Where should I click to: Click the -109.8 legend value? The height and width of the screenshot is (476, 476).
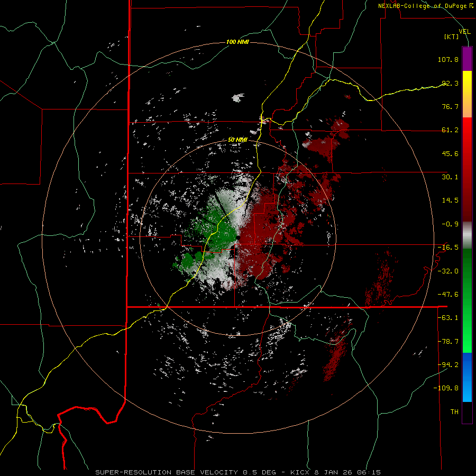click(x=446, y=388)
